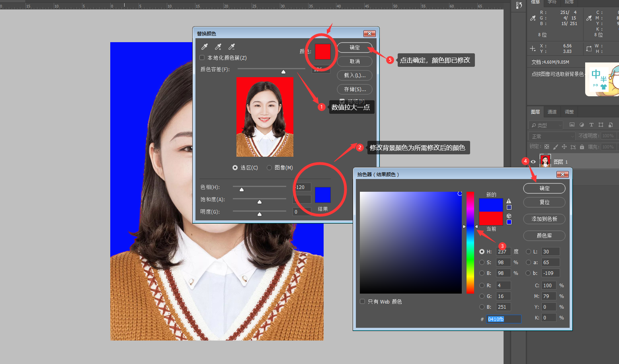
Task: Click the blue 结果 result color swatch
Action: [323, 195]
